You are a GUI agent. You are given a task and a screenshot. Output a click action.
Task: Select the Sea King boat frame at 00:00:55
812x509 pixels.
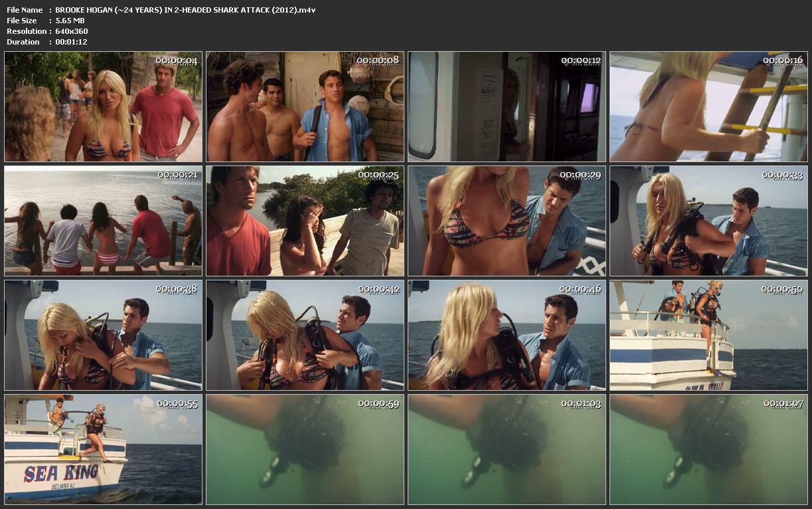pyautogui.click(x=103, y=449)
